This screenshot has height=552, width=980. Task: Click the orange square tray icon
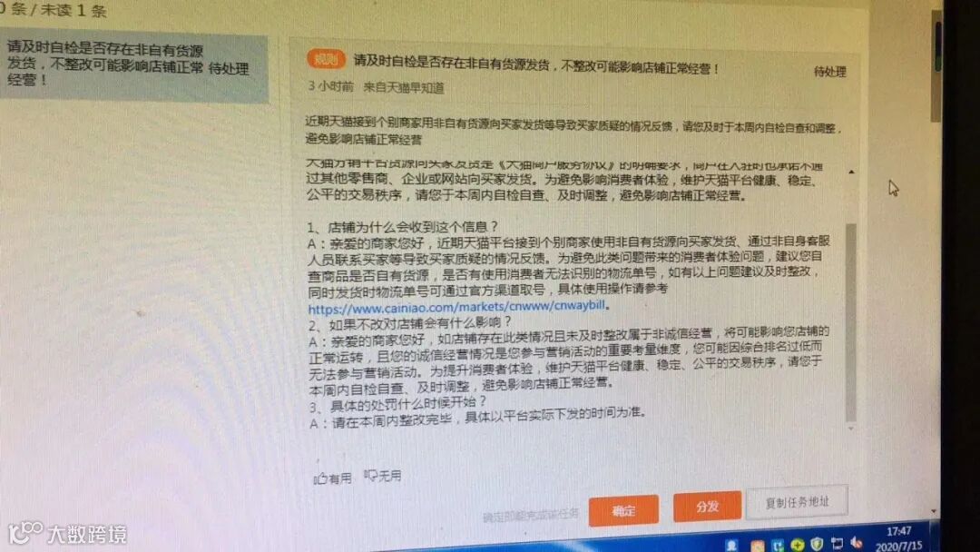pos(758,547)
